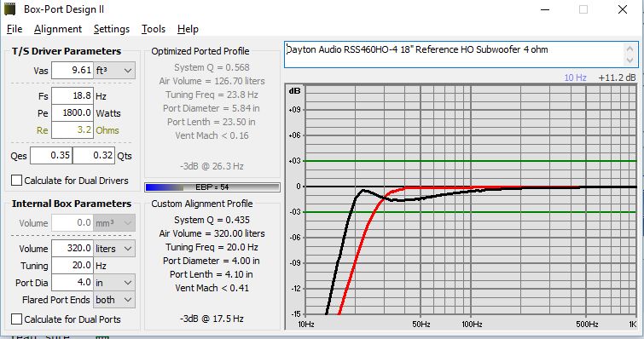Click the +03 dB axis label

pos(294,161)
